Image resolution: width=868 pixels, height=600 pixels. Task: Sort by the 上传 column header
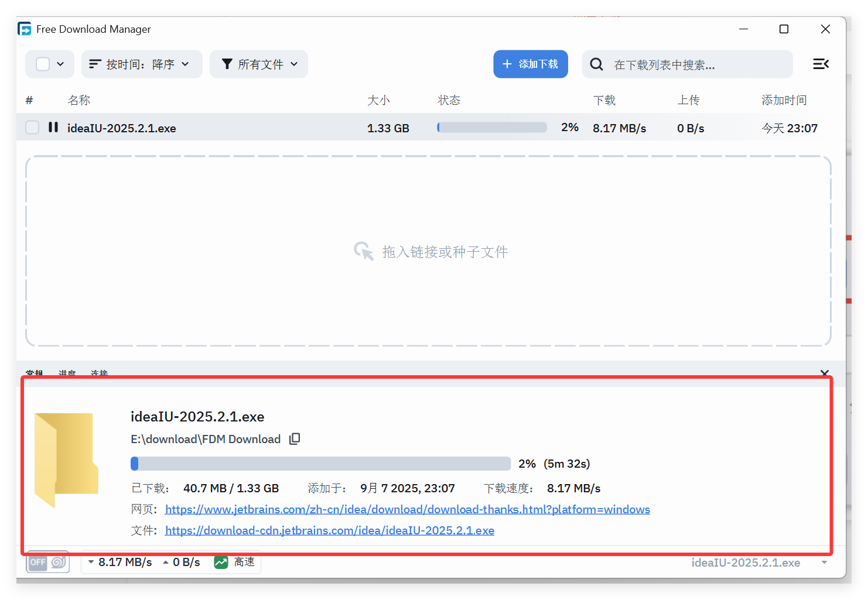(x=689, y=100)
